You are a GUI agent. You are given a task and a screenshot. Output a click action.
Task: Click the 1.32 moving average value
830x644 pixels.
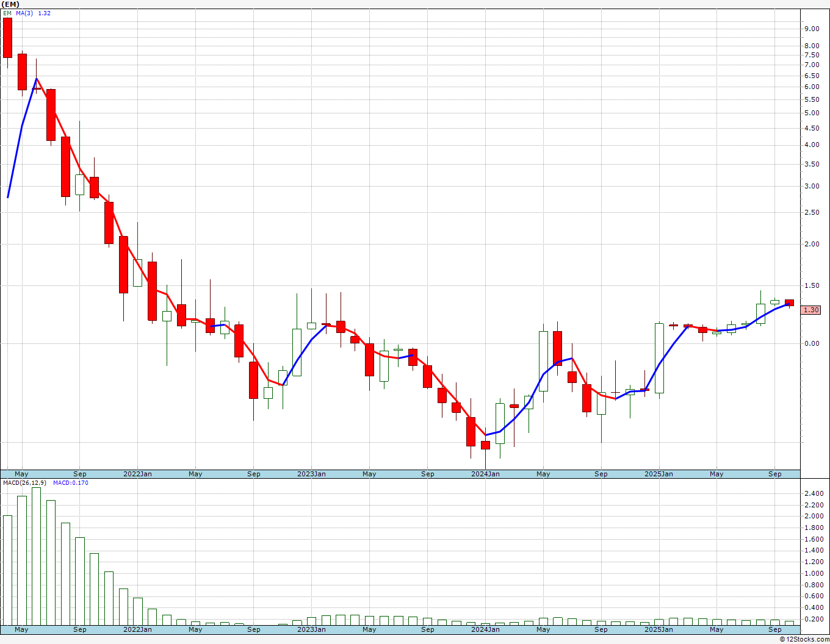[44, 13]
